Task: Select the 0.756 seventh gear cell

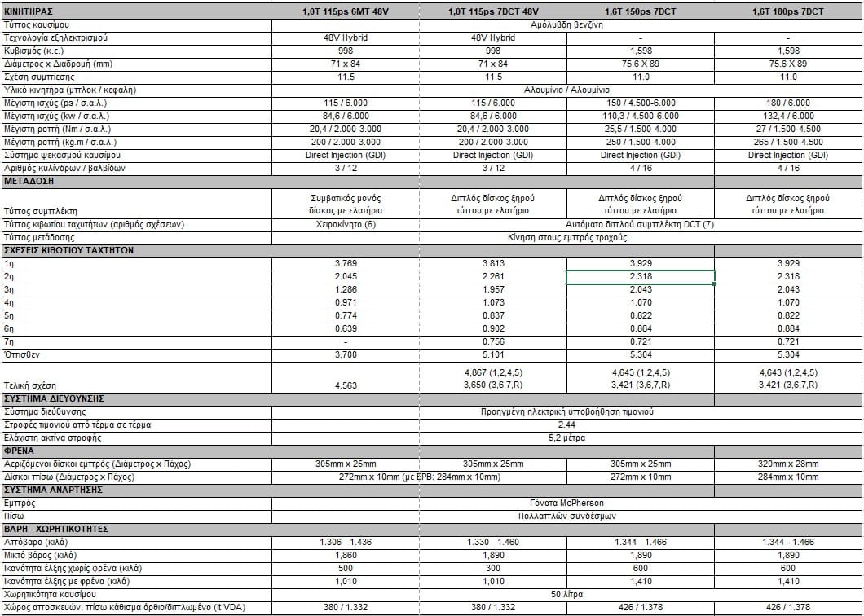Action: tap(492, 342)
